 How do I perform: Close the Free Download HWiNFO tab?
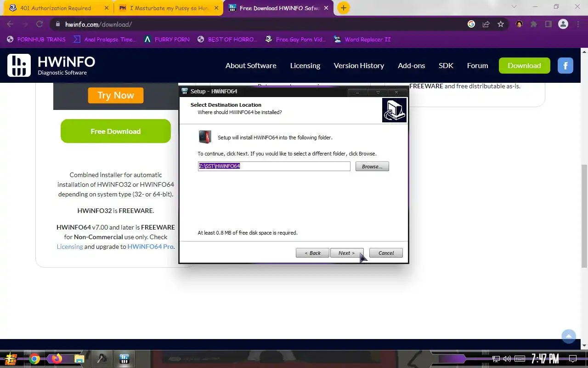coord(327,8)
